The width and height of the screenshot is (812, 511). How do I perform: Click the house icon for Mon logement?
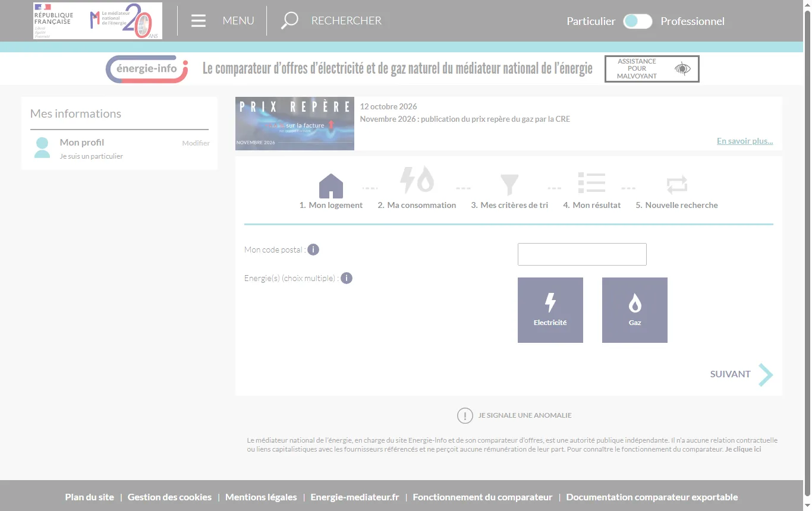click(331, 186)
